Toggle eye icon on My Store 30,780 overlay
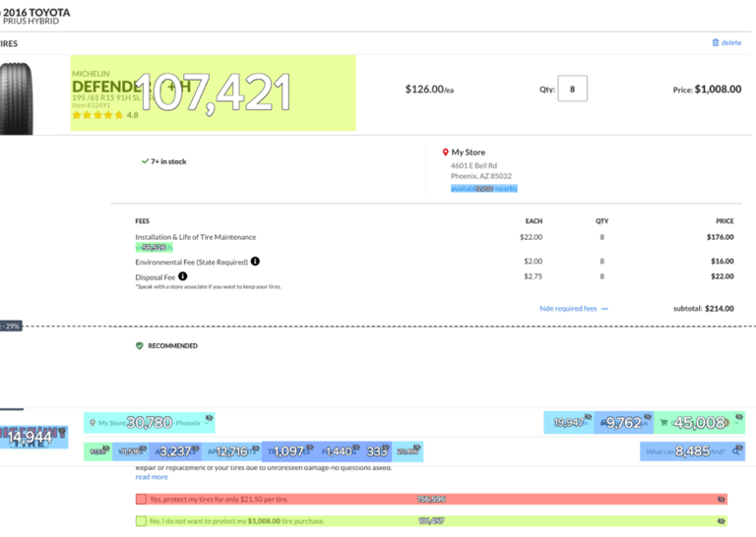756x537 pixels. tap(209, 418)
